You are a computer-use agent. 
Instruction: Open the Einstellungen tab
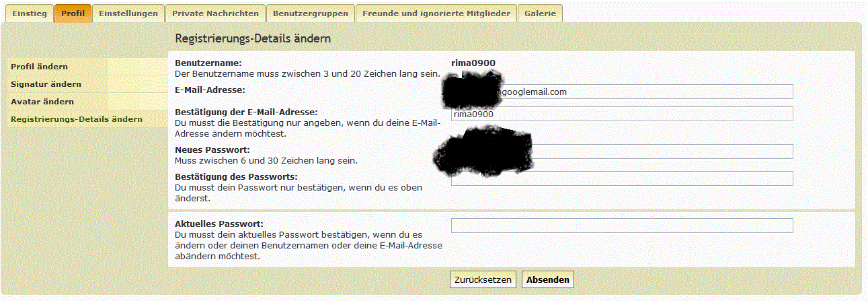[x=128, y=13]
